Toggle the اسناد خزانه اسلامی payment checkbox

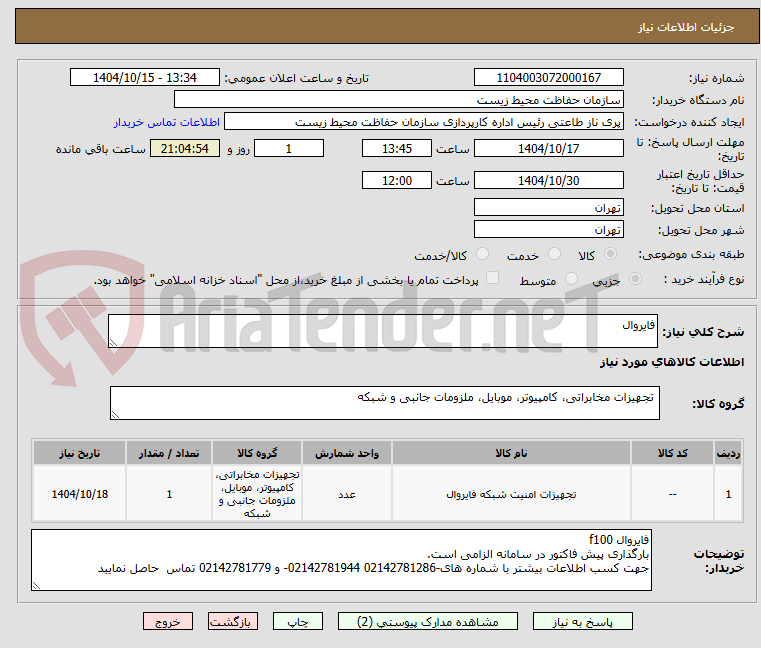(x=492, y=278)
